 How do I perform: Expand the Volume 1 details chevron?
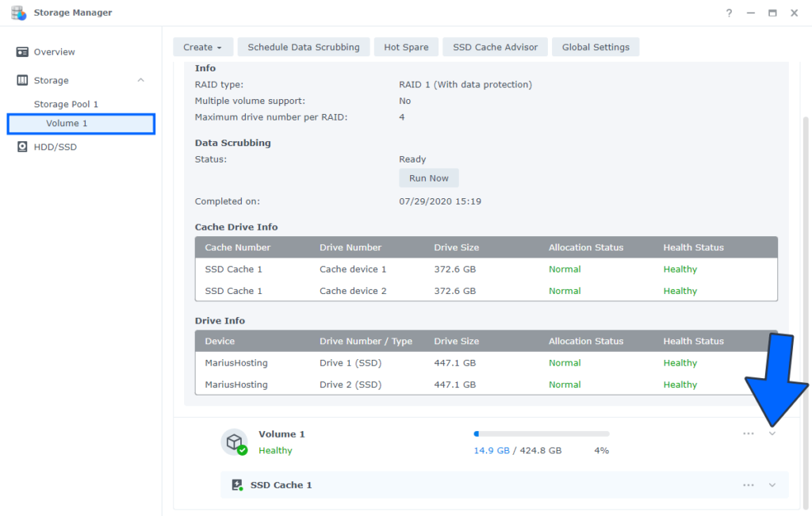tap(772, 434)
